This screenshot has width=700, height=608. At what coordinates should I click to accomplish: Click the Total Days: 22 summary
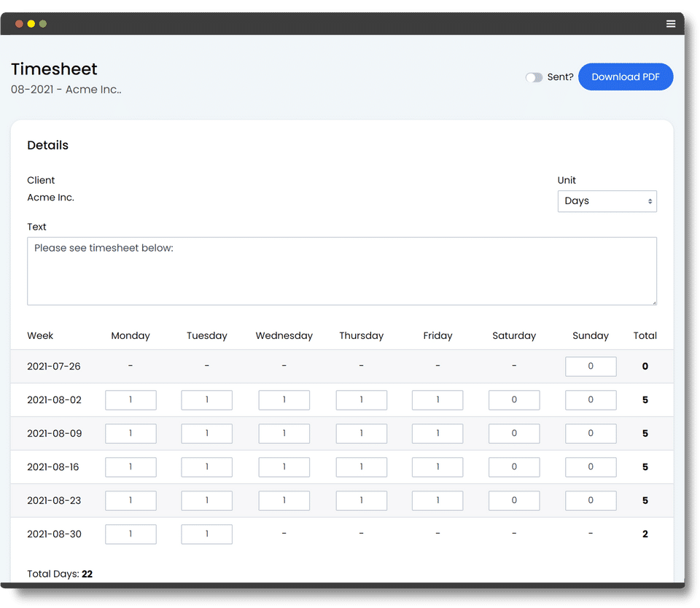tap(60, 574)
